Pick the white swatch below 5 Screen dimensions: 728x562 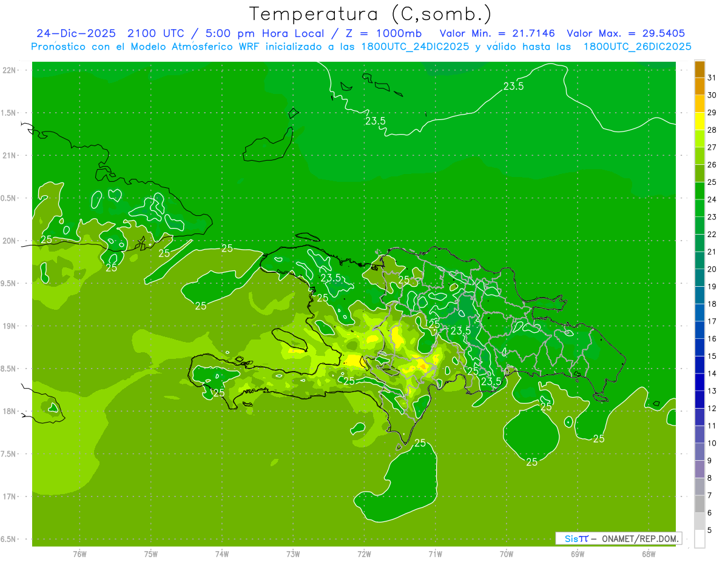point(699,539)
